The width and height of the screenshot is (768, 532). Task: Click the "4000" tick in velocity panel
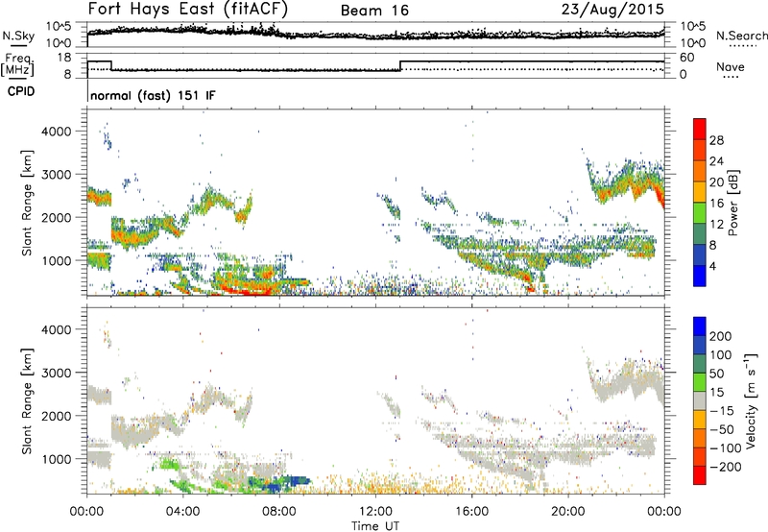(x=57, y=329)
